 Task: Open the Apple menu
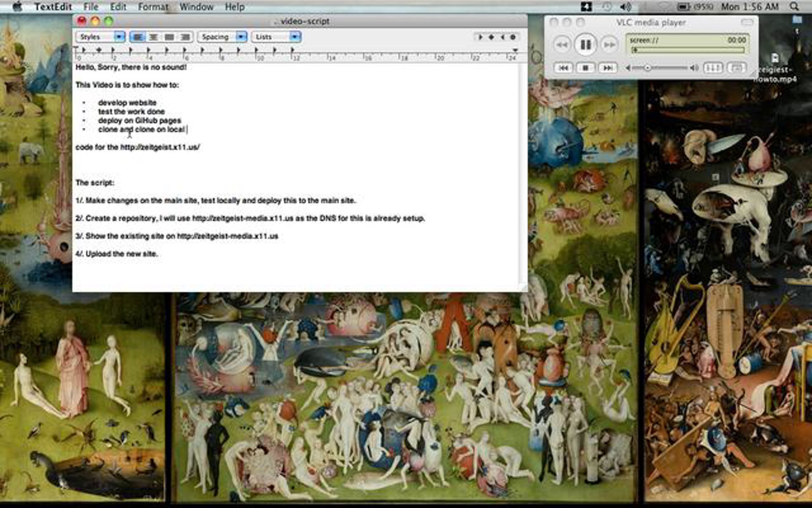click(x=17, y=7)
